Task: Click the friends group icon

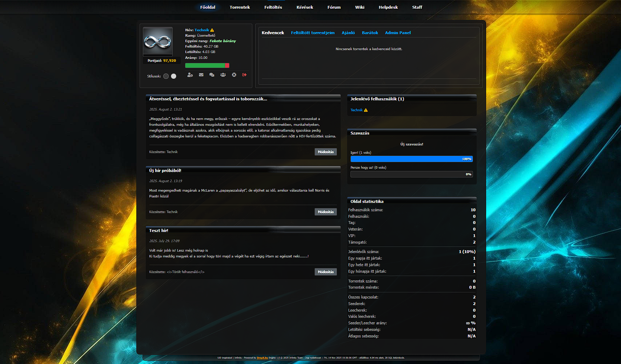Action: [x=223, y=75]
